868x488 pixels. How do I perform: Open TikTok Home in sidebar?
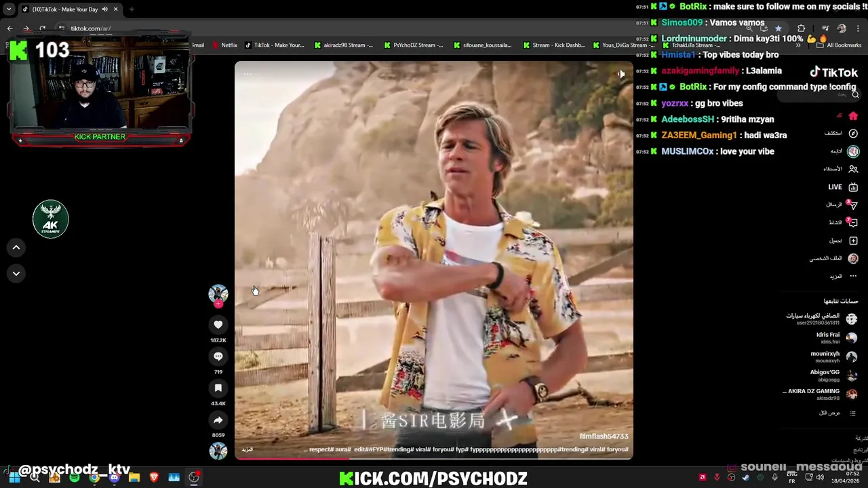853,116
